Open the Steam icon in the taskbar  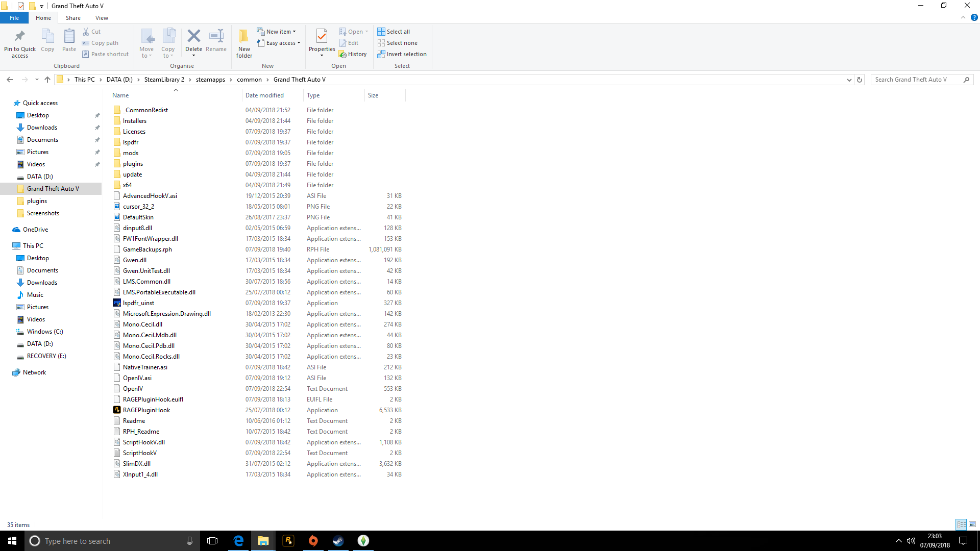(338, 541)
